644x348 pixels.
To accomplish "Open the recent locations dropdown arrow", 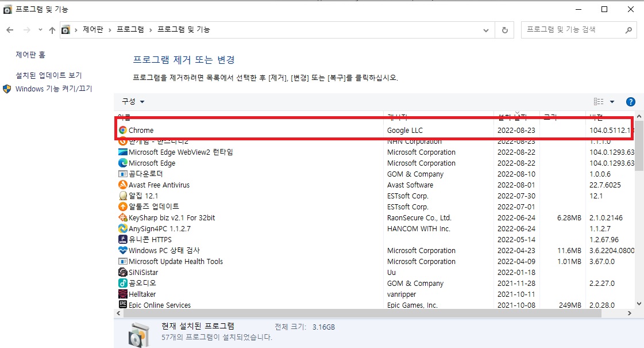I will point(40,29).
